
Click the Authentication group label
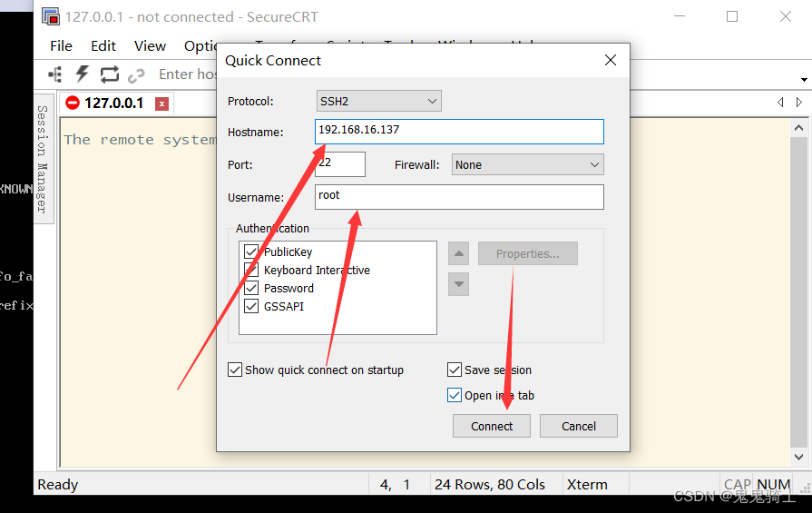coord(272,228)
